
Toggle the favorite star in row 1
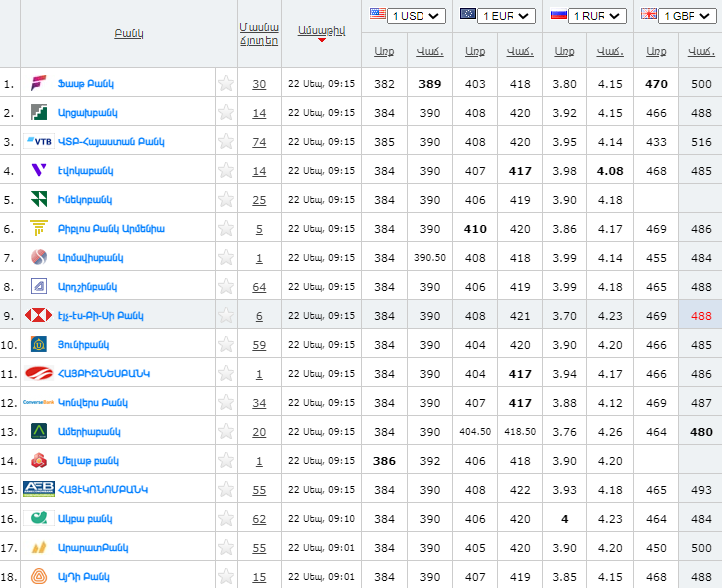tap(226, 83)
